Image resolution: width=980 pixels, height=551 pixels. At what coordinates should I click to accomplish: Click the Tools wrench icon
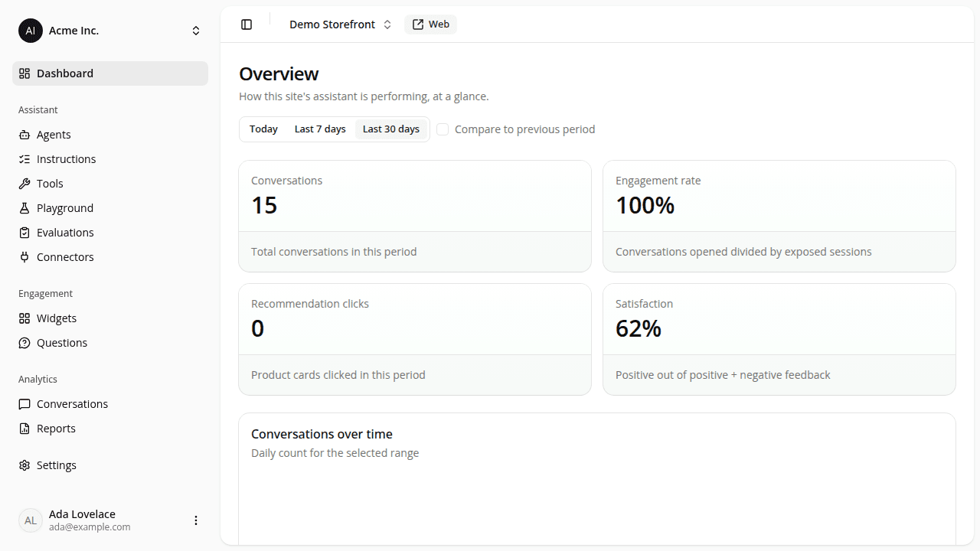pos(24,184)
